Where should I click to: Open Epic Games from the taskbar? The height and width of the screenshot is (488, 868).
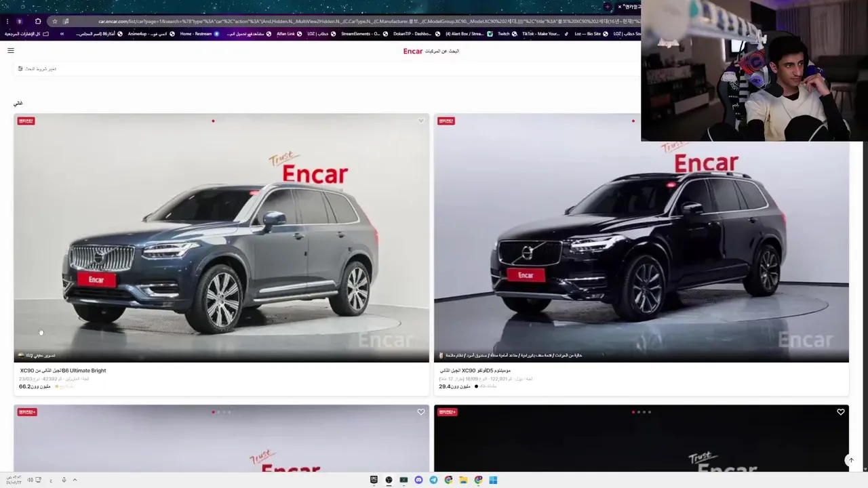tap(374, 480)
